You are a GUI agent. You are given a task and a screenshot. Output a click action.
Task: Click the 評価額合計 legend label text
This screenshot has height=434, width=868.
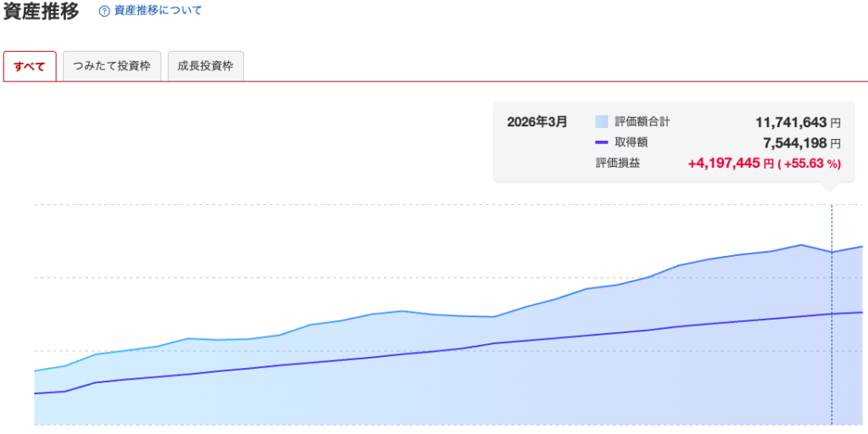pos(642,122)
